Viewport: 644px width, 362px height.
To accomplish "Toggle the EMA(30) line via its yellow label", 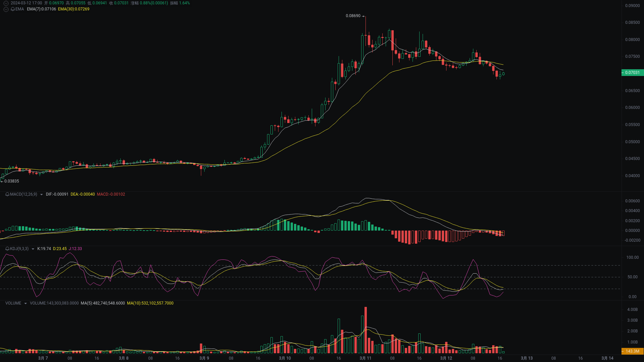I will click(73, 9).
